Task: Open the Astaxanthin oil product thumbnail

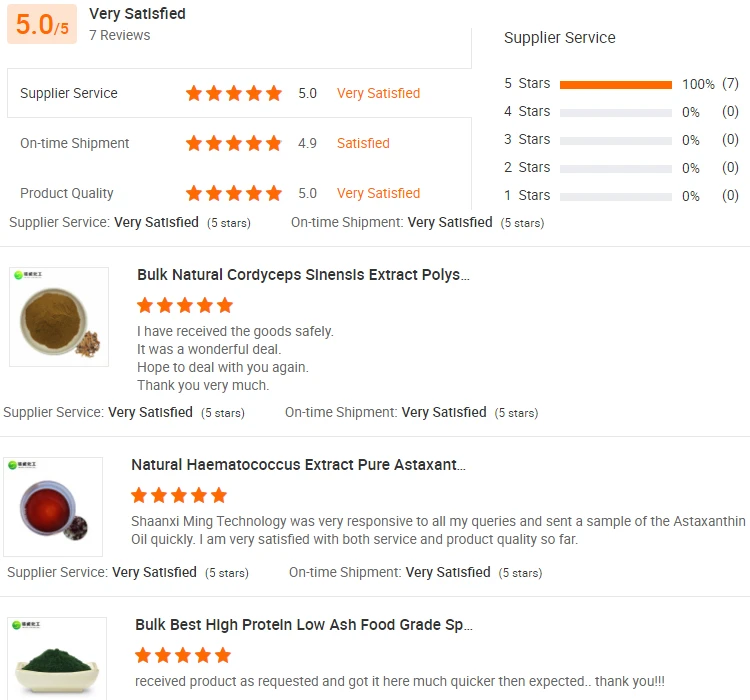Action: click(x=53, y=507)
